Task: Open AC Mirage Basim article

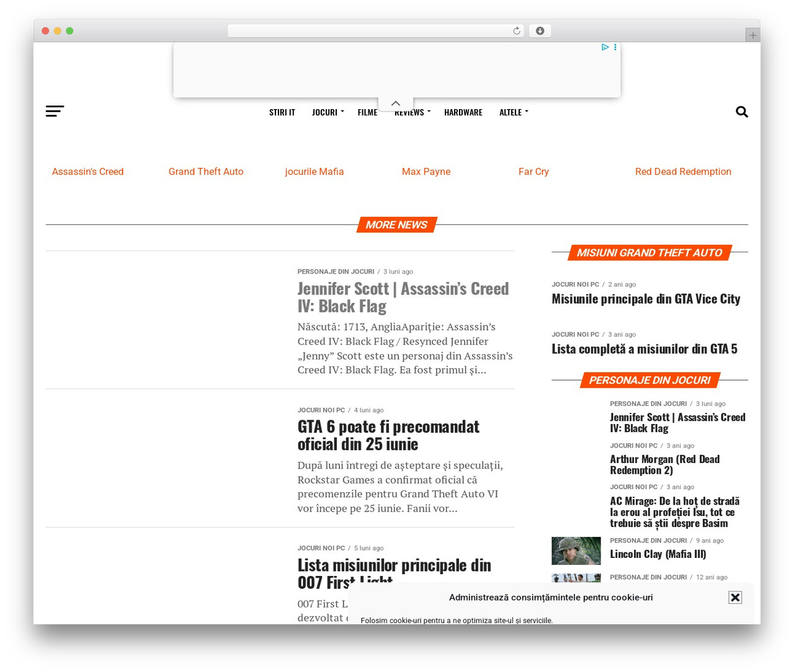Action: [675, 512]
